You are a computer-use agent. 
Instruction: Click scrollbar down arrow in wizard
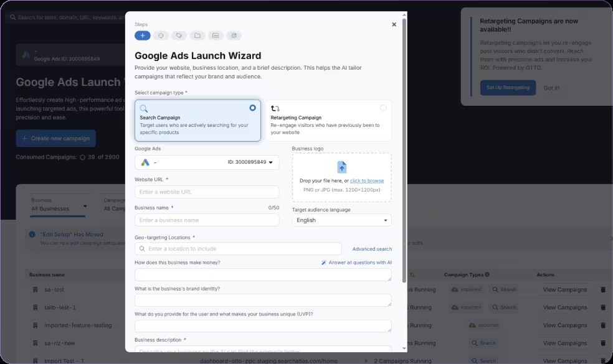click(404, 348)
